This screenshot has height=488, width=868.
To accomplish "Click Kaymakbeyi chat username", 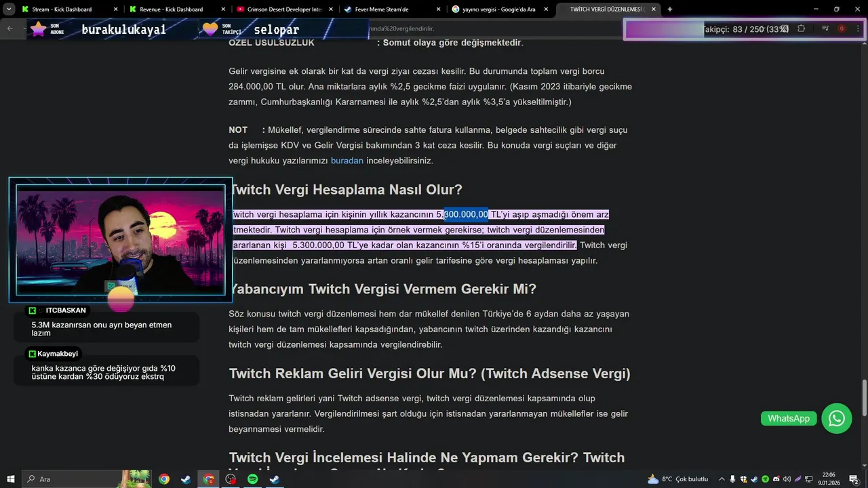I will (58, 354).
